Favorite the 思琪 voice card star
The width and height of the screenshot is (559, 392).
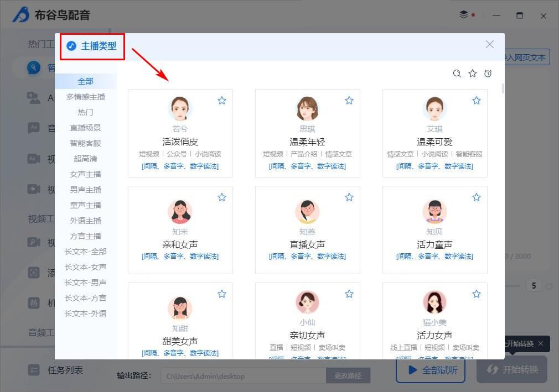(349, 101)
